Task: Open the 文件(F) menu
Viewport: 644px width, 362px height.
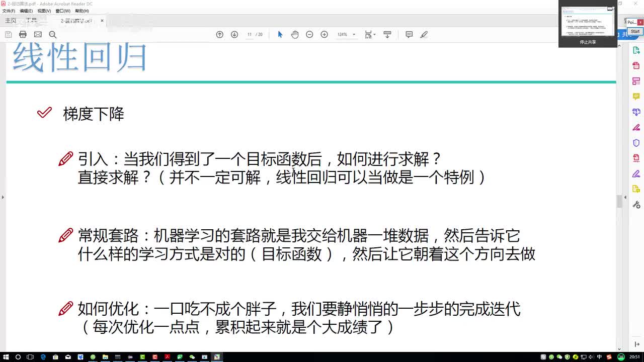Action: 9,11
